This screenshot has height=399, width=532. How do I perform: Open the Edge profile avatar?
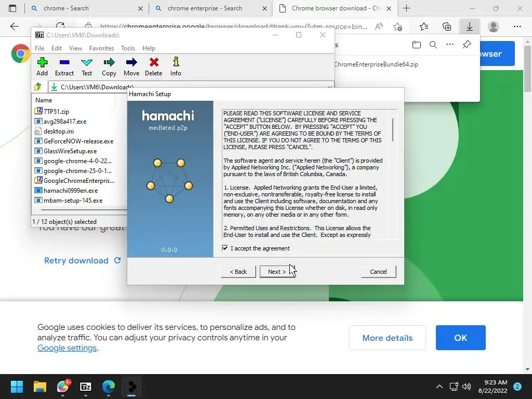(x=494, y=26)
